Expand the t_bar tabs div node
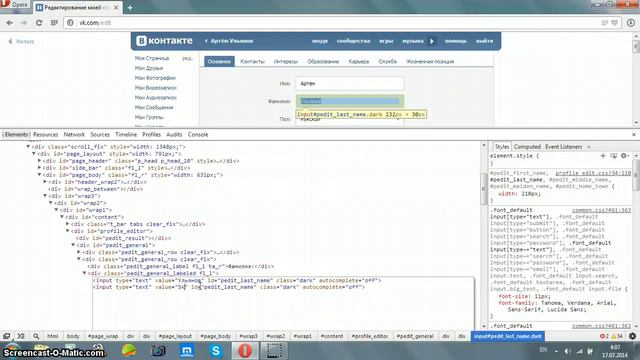Screen dimensions: 640x360 (x=68, y=224)
